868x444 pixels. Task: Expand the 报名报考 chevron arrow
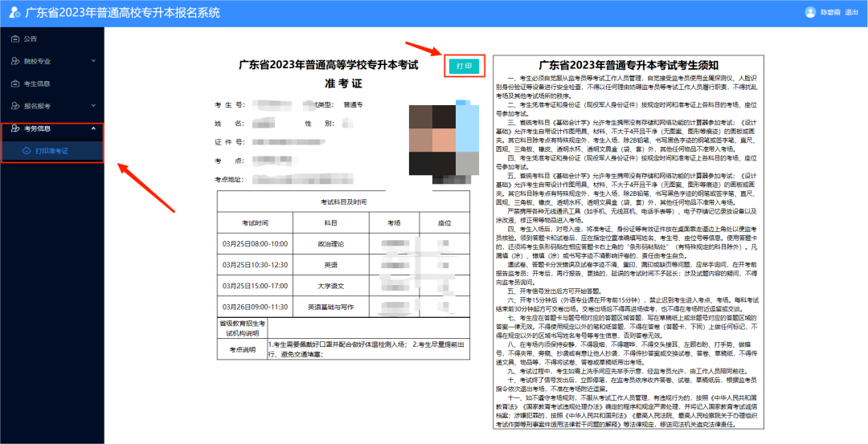pos(93,106)
